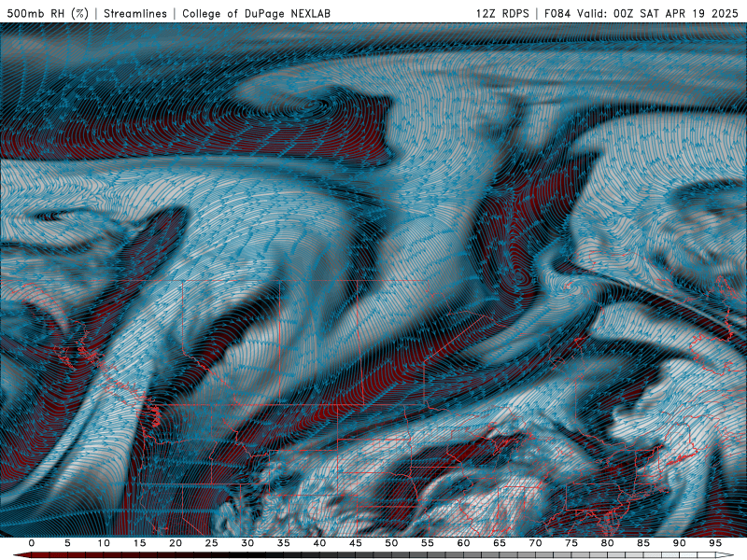Click "College of DuPage NEXLAB" header text
747x560 pixels.
click(x=256, y=14)
